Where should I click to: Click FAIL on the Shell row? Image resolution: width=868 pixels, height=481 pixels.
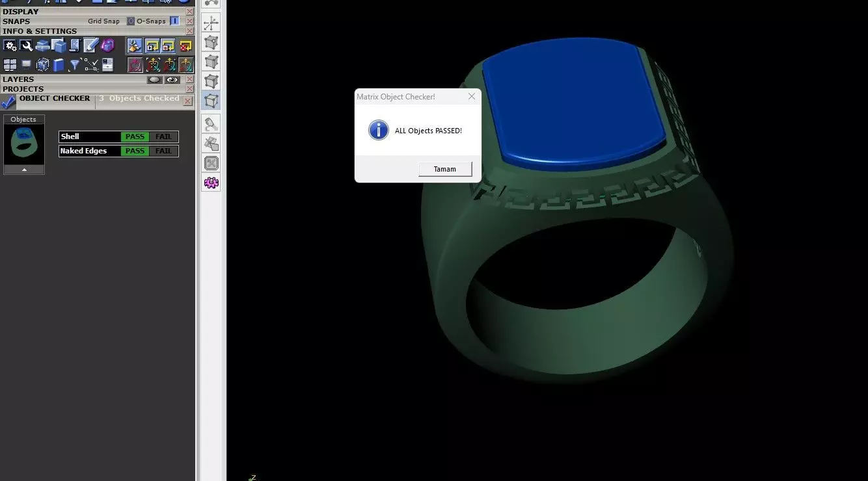163,136
